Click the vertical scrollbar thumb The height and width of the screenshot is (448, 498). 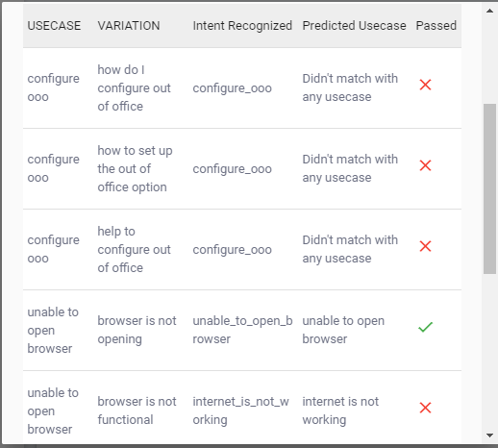[489, 188]
